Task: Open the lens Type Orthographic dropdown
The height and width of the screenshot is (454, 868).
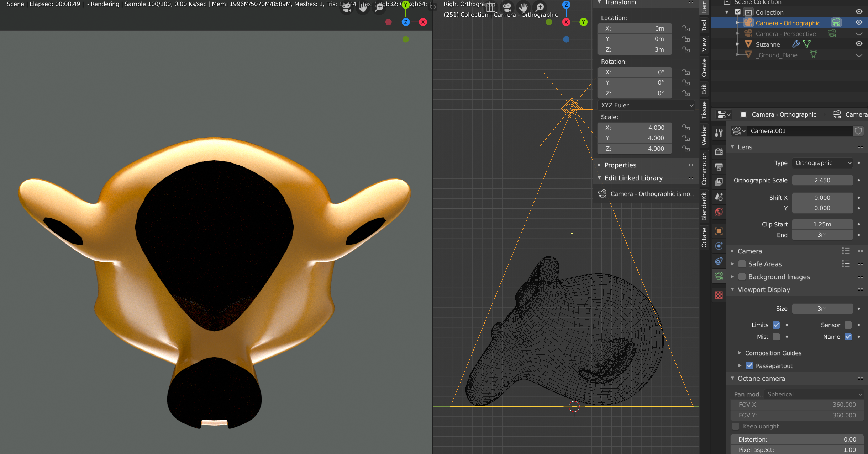Action: click(823, 163)
